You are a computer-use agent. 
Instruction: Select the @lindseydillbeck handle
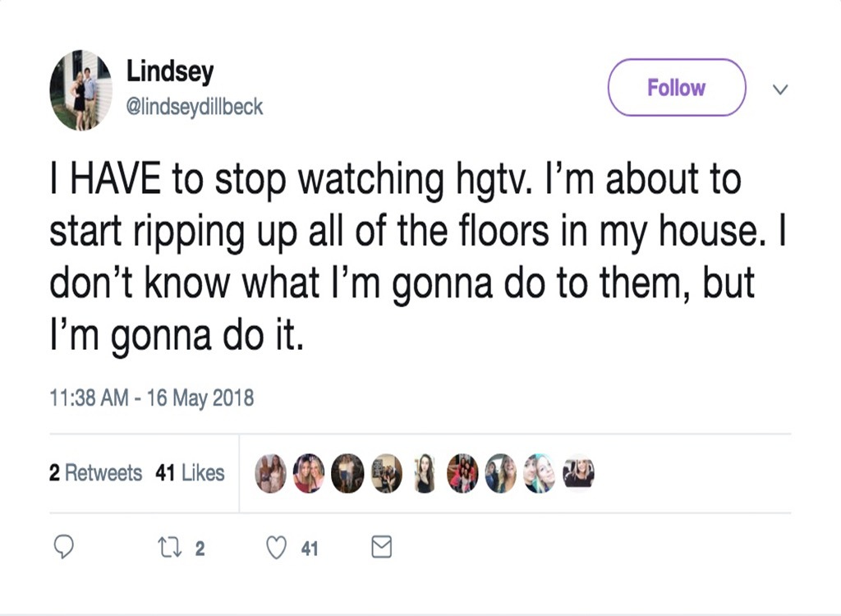[x=194, y=105]
